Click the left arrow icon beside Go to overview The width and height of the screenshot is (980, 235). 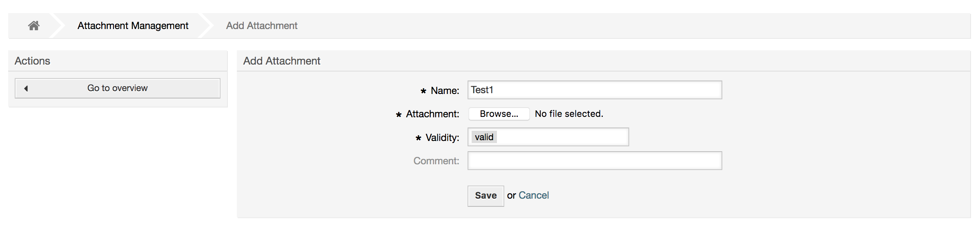click(26, 88)
